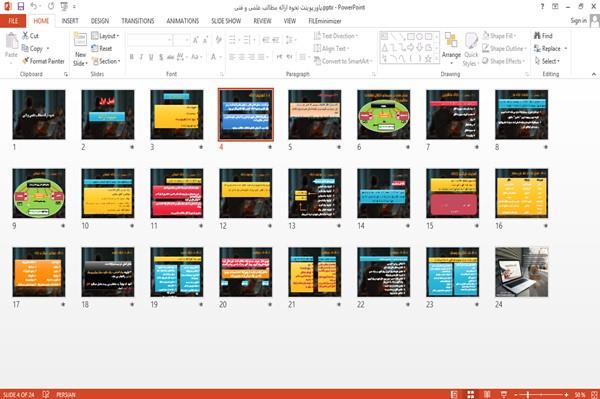The width and height of the screenshot is (600, 399).
Task: Toggle text Shadow formatting
Action: coord(161,57)
